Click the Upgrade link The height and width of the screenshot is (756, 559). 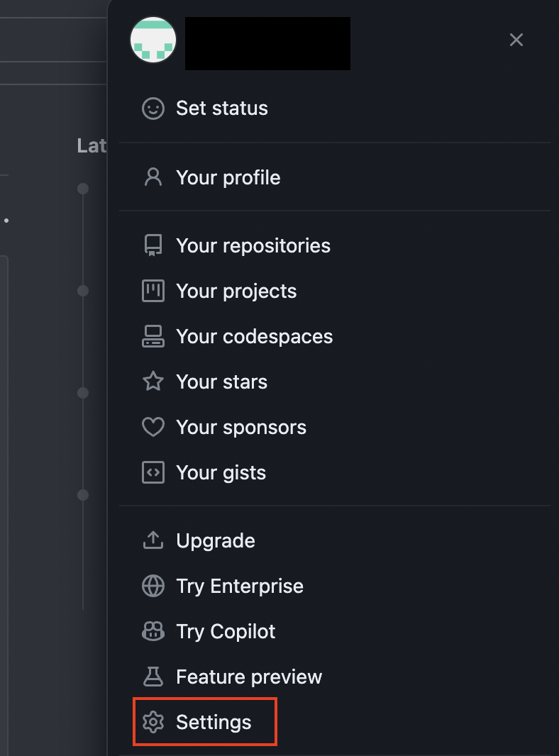coord(215,540)
